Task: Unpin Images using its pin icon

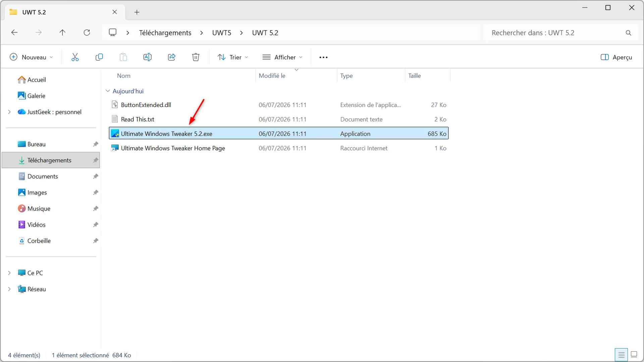Action: coord(96,192)
